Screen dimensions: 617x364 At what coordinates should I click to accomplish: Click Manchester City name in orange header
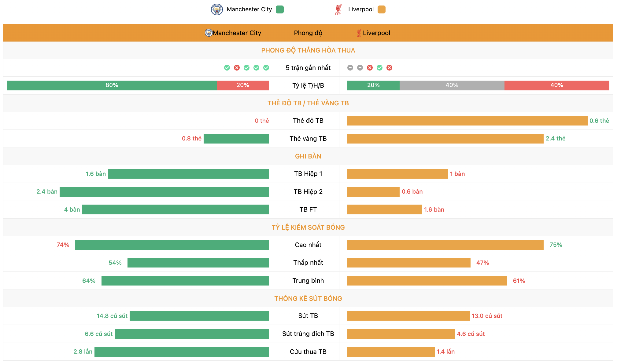237,33
